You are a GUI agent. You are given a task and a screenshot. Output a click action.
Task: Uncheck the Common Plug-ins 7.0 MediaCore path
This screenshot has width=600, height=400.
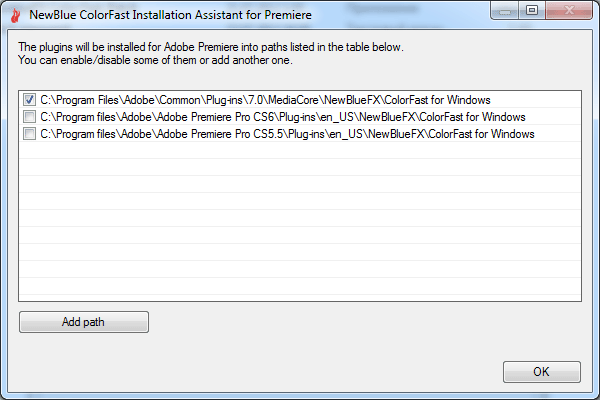pyautogui.click(x=29, y=100)
